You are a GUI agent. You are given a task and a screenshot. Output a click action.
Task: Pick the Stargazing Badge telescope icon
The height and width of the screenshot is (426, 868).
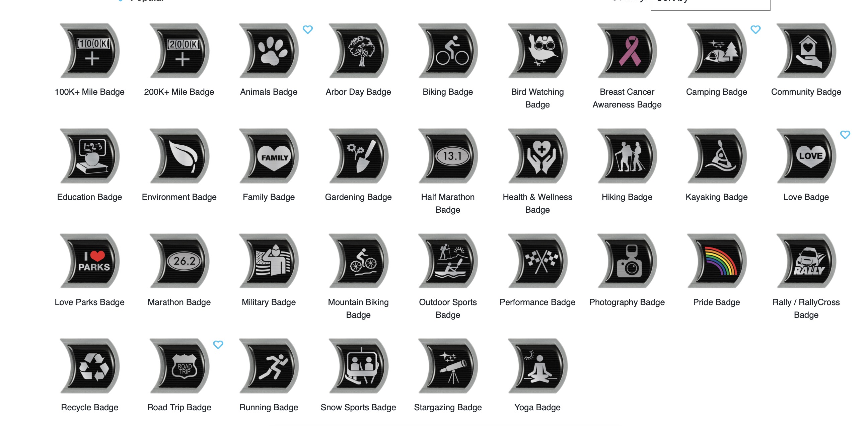click(x=447, y=366)
